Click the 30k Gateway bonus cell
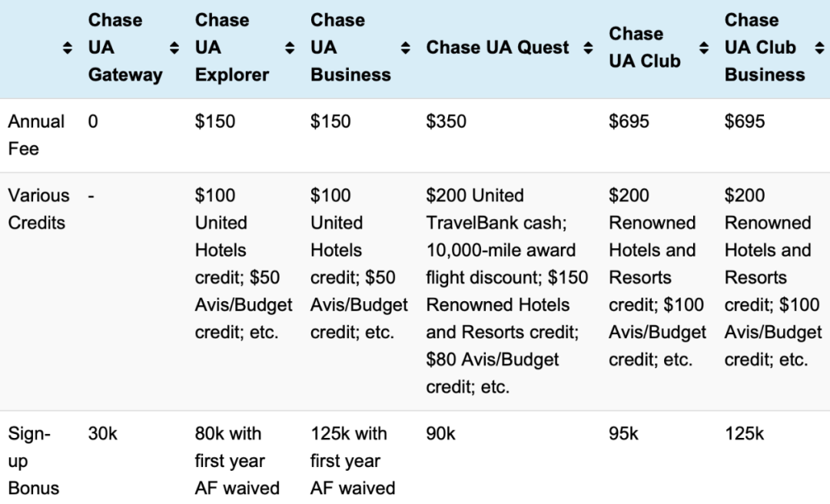830x504 pixels. (x=103, y=433)
